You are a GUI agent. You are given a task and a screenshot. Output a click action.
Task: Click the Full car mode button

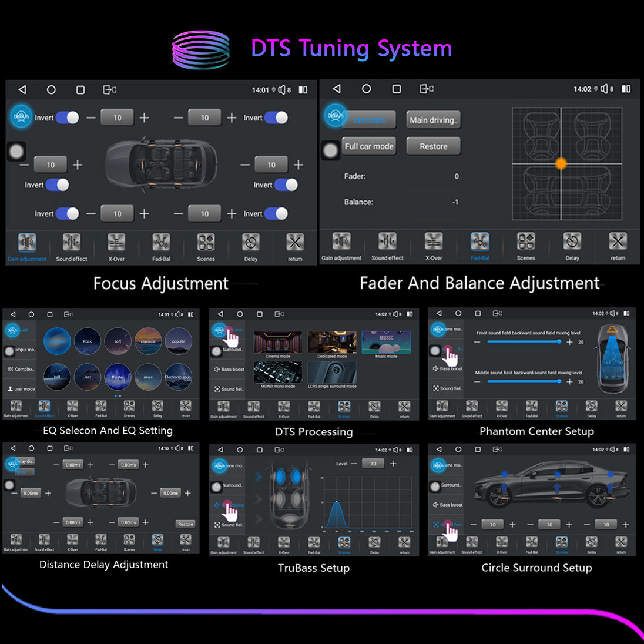point(369,146)
